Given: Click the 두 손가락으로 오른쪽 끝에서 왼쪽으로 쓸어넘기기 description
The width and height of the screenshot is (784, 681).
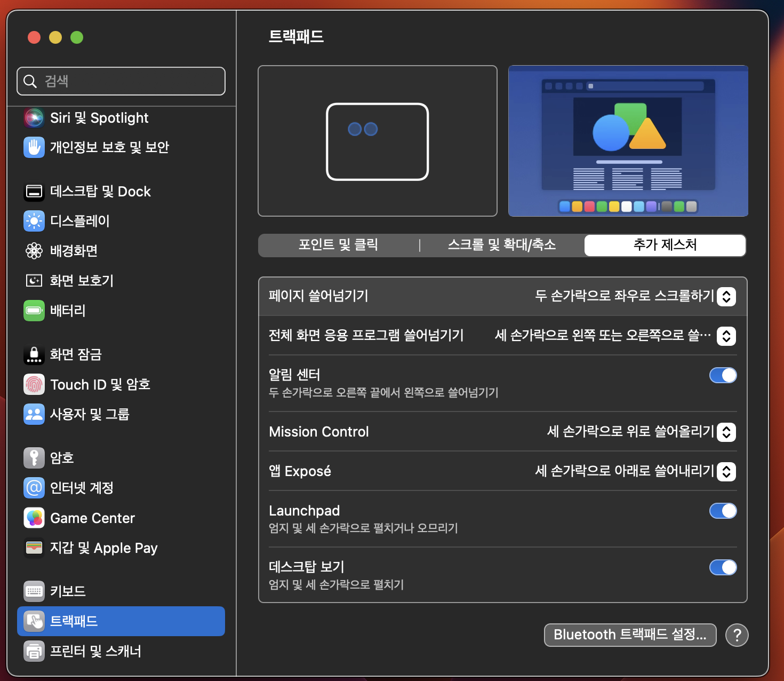Looking at the screenshot, I should [x=383, y=393].
